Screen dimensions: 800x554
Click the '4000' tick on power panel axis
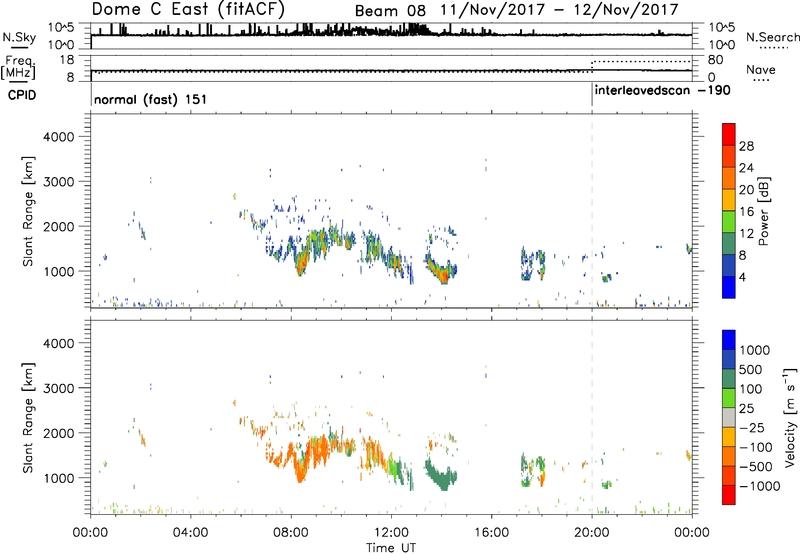(58, 137)
